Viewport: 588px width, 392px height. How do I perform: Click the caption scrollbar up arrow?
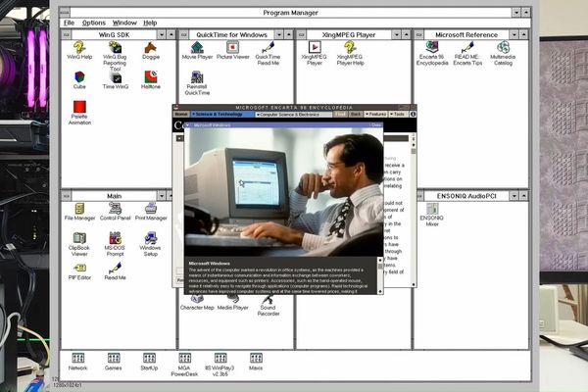(380, 260)
